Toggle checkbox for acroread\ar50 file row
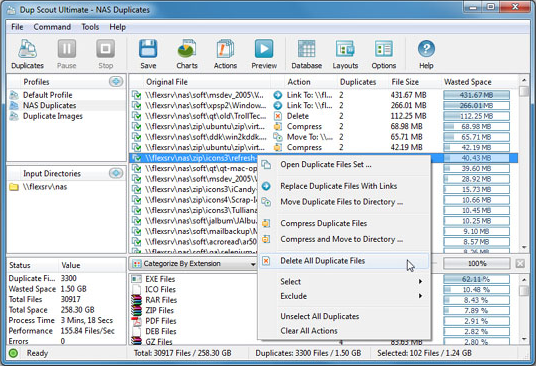 click(136, 242)
